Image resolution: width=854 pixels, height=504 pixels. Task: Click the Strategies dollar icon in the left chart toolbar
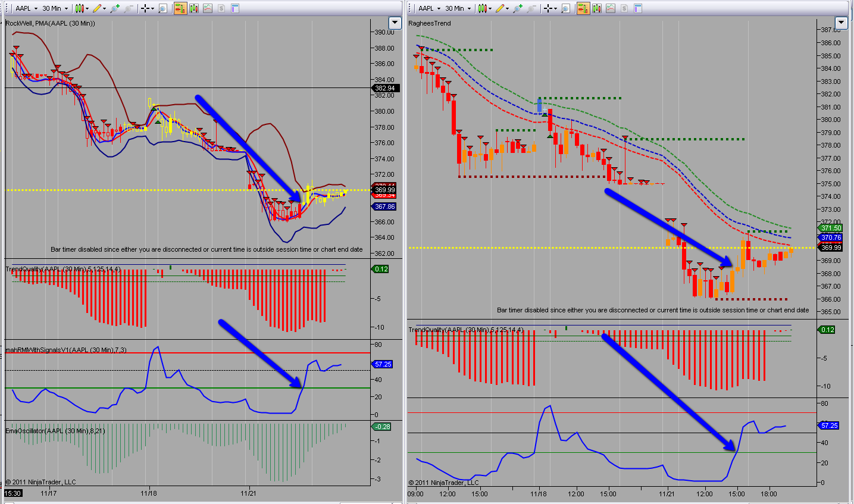pyautogui.click(x=221, y=8)
